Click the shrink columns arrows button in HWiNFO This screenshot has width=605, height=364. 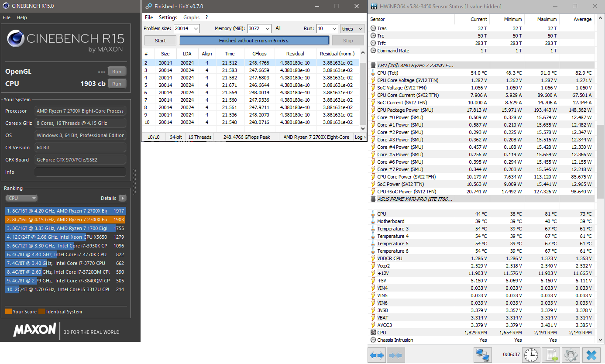point(395,355)
